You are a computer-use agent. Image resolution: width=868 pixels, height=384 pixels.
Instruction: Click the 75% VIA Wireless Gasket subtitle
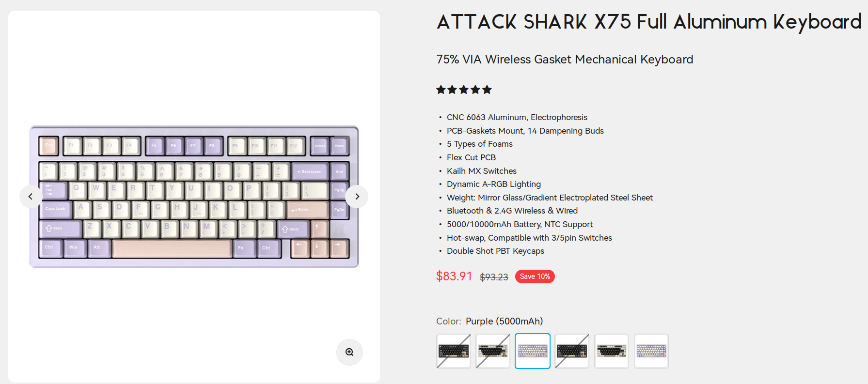(x=565, y=60)
